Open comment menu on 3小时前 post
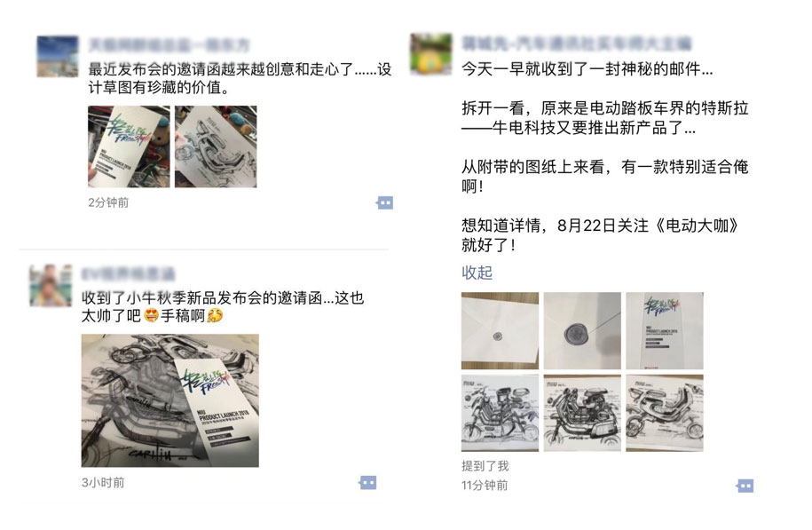The width and height of the screenshot is (812, 530). [x=367, y=483]
